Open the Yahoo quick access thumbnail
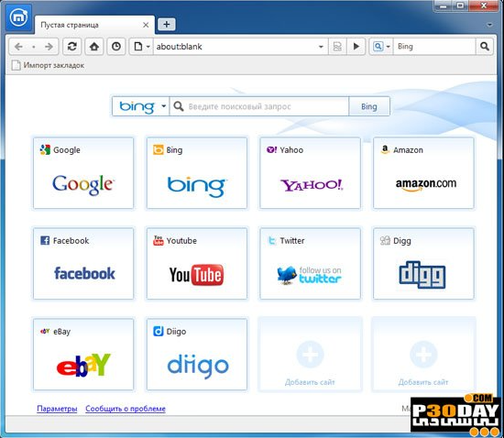Viewport: 504px width, 438px height. tap(310, 173)
